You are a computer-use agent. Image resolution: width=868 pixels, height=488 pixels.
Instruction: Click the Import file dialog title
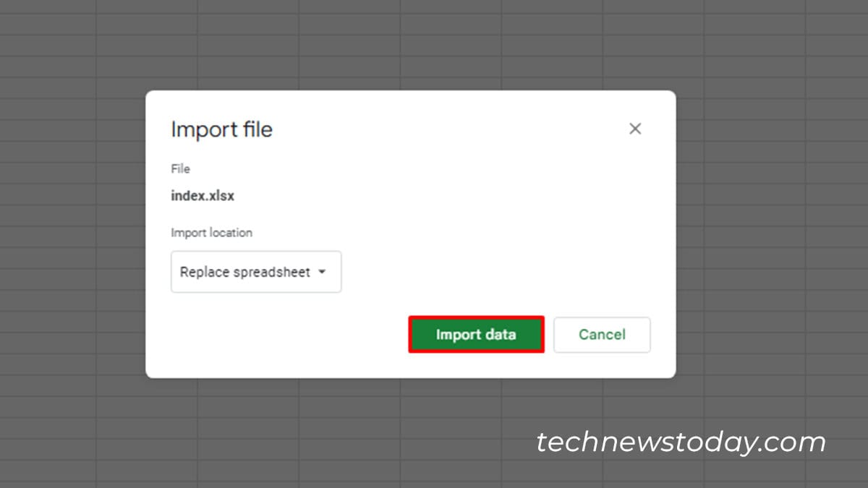(x=221, y=129)
